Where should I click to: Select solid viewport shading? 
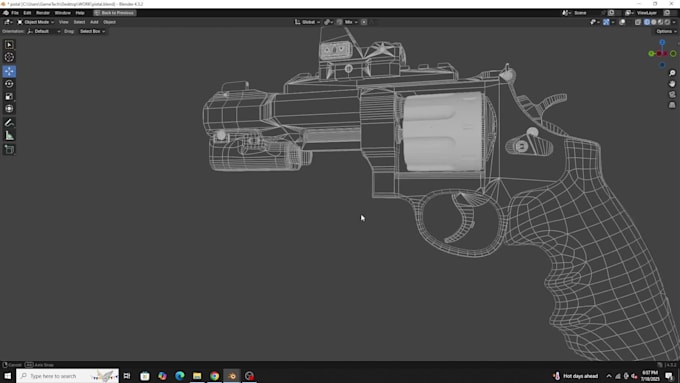point(654,22)
